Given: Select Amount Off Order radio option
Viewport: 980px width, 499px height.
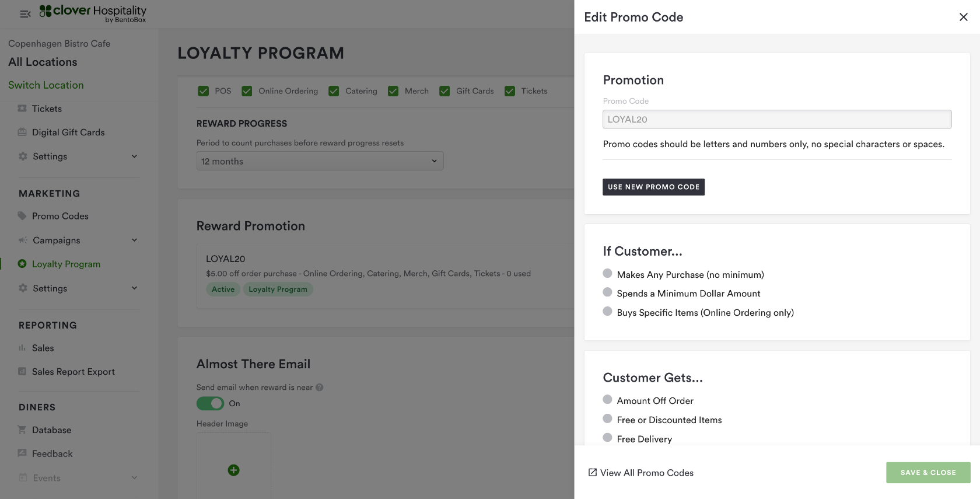Looking at the screenshot, I should coord(607,400).
